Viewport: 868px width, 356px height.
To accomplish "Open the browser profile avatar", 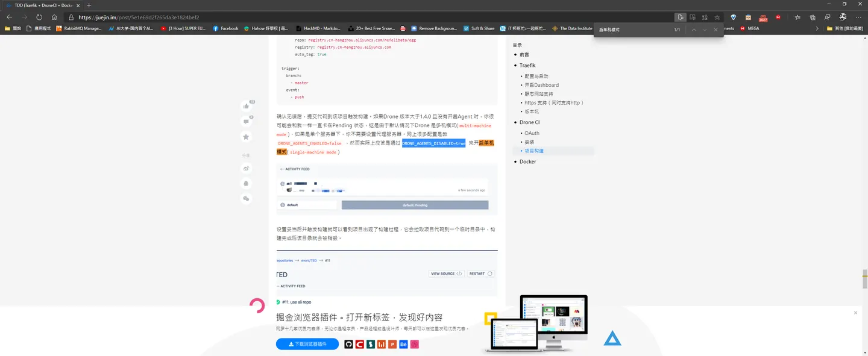I will (x=843, y=17).
